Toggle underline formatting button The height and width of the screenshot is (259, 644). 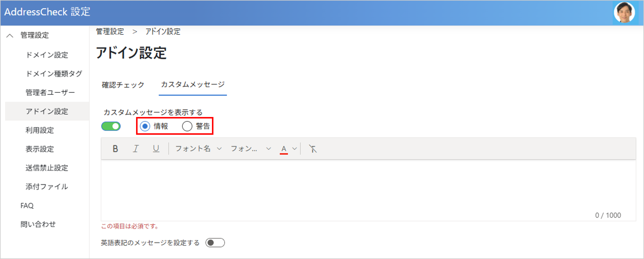coord(156,149)
